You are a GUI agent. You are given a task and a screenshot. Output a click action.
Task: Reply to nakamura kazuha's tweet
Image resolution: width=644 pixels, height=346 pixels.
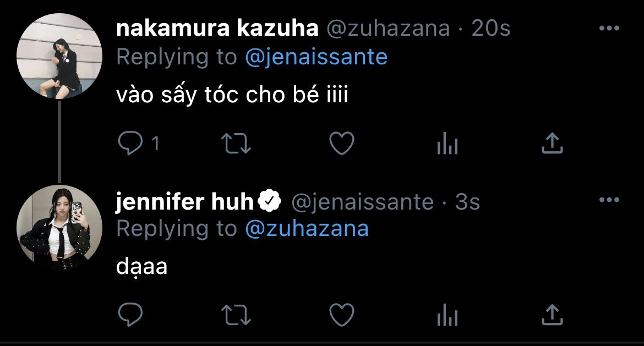pos(130,144)
